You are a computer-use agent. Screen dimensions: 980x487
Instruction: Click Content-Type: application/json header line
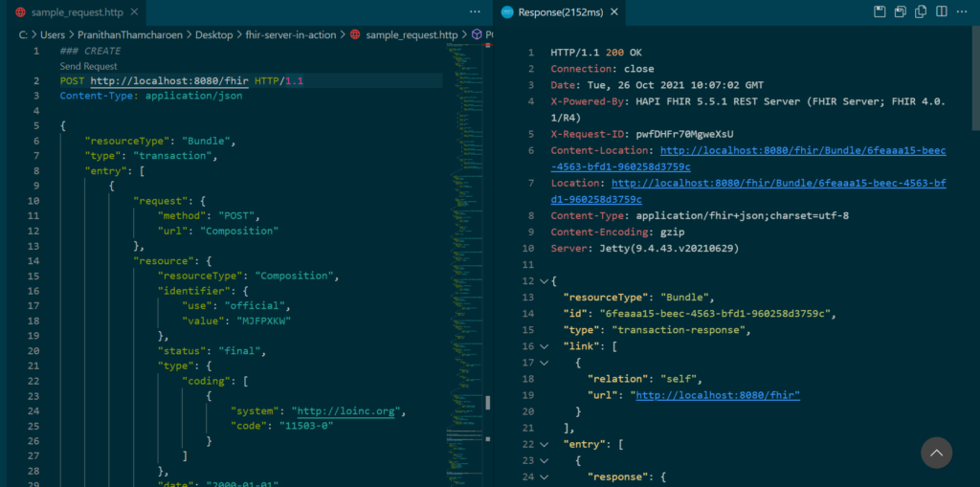click(x=151, y=96)
